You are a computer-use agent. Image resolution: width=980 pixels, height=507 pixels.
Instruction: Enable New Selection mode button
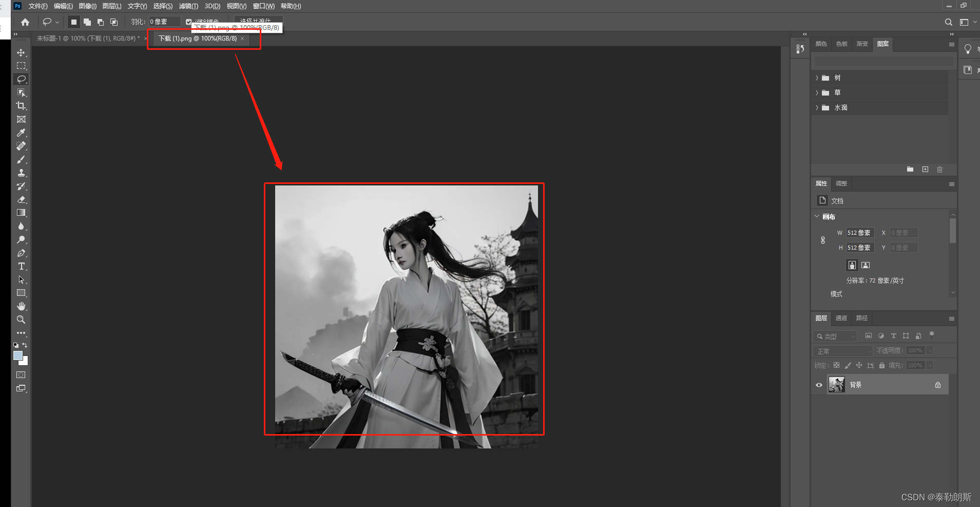click(74, 22)
